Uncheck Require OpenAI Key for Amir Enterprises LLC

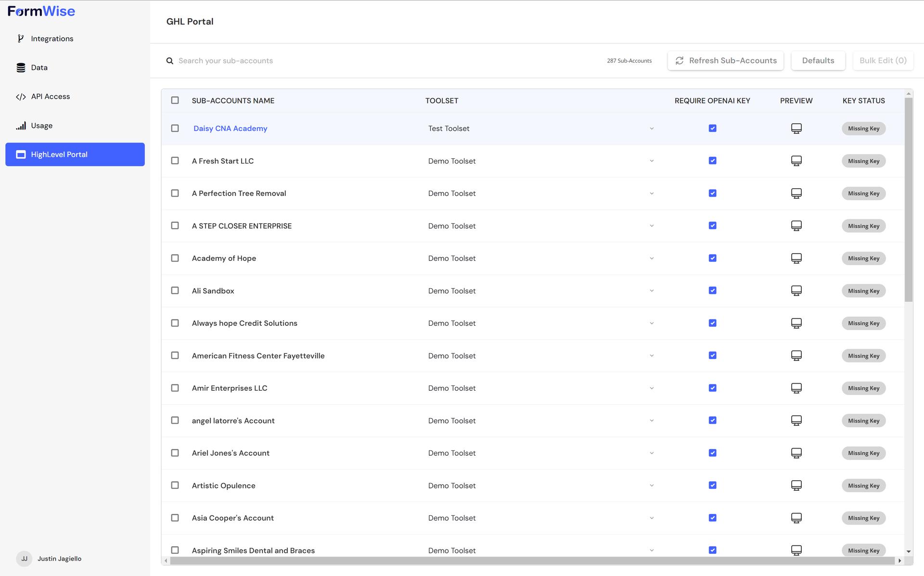[x=712, y=388]
